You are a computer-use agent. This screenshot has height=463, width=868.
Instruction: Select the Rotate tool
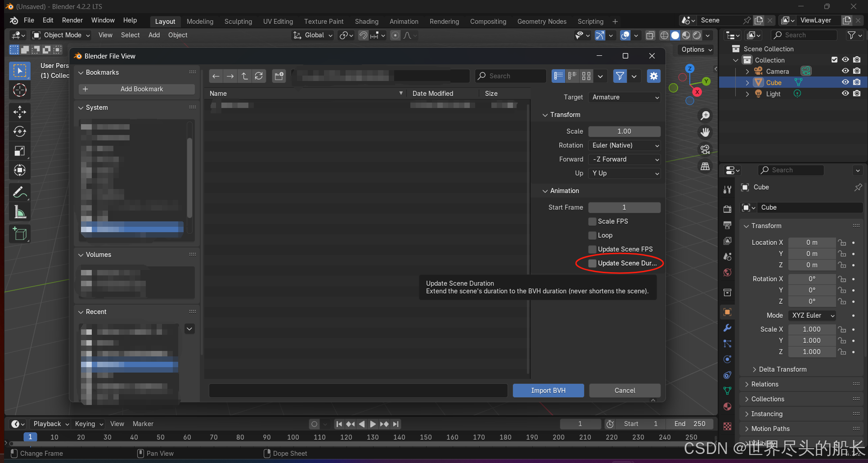click(x=20, y=131)
